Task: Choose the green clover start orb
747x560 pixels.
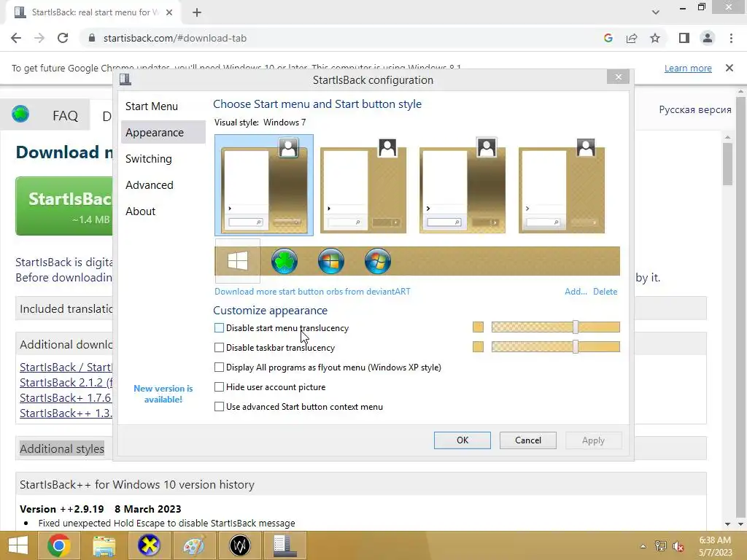Action: [285, 261]
